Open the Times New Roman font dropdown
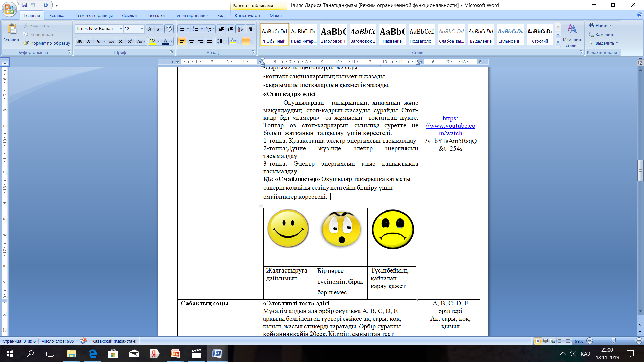The width and height of the screenshot is (644, 362). point(121,29)
